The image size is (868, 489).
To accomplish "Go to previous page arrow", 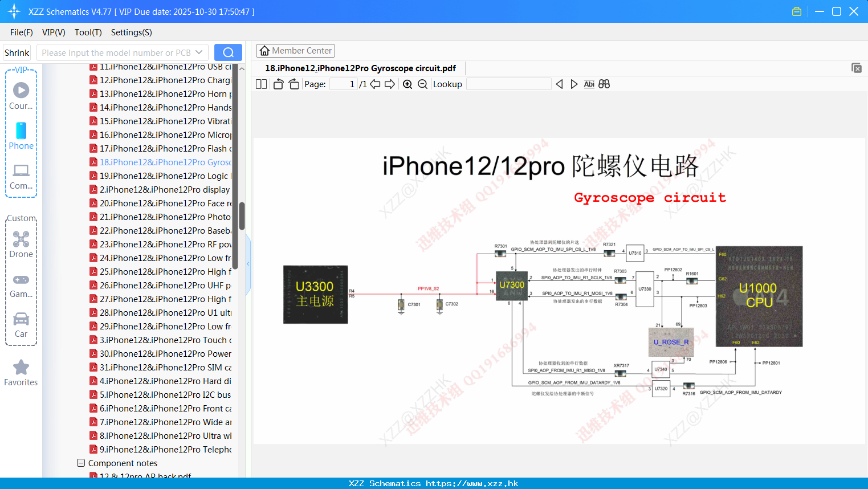I will (375, 84).
